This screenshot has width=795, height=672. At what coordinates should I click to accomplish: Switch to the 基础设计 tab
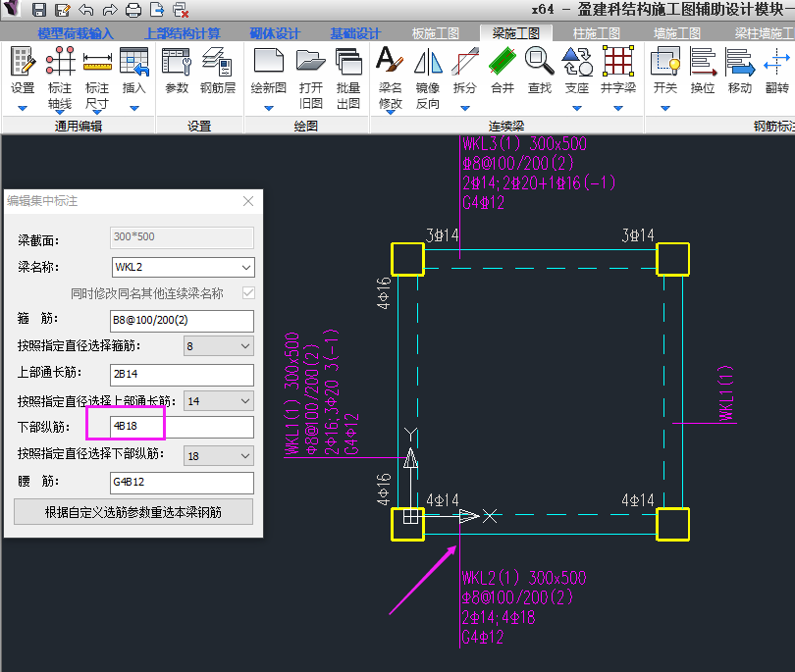[355, 33]
